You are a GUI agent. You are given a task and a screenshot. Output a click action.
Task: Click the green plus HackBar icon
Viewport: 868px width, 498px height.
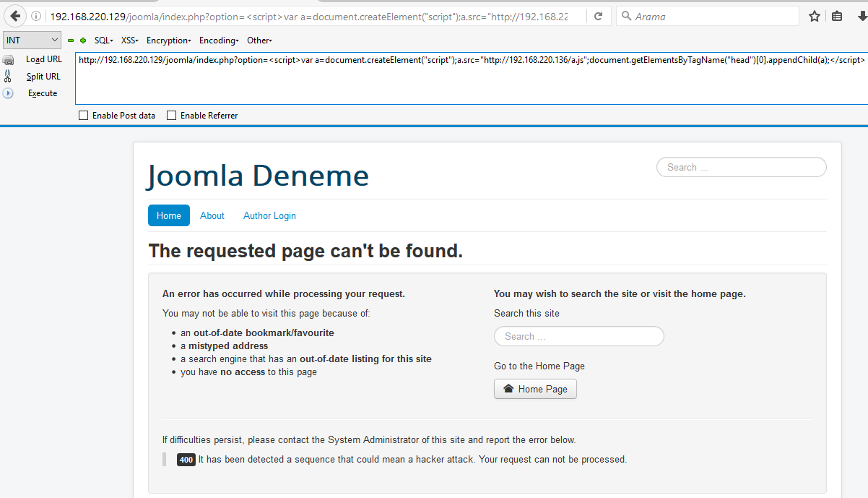tap(83, 40)
